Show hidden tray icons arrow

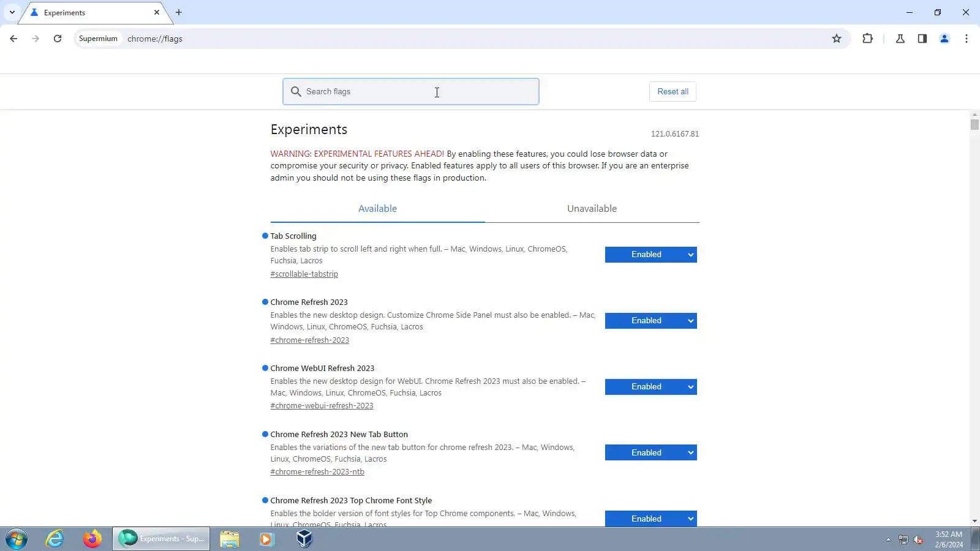[x=888, y=539]
